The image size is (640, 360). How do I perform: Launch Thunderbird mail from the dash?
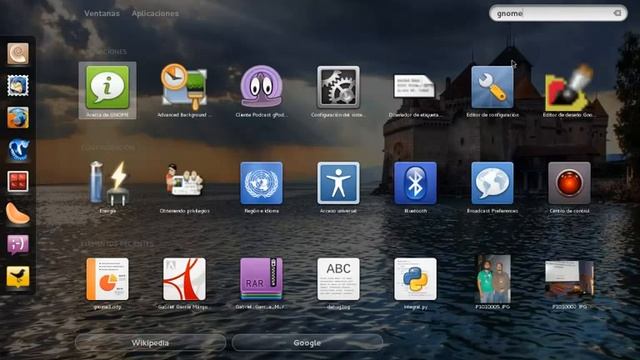click(18, 86)
